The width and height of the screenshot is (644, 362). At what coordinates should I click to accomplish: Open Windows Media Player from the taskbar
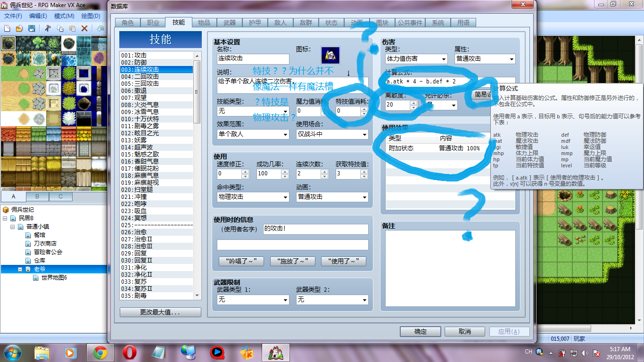coord(71,352)
